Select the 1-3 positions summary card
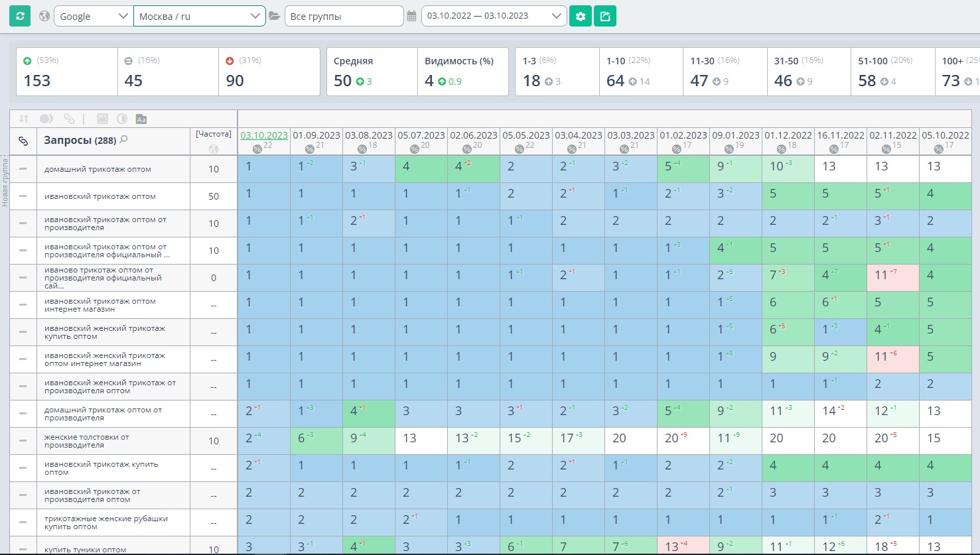This screenshot has height=555, width=980. coord(557,72)
